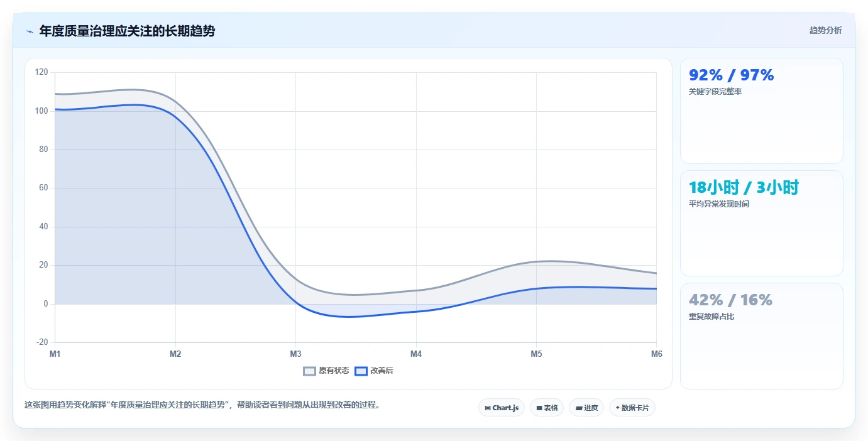
Task: Click the 60 y-axis label
Action: [x=43, y=188]
